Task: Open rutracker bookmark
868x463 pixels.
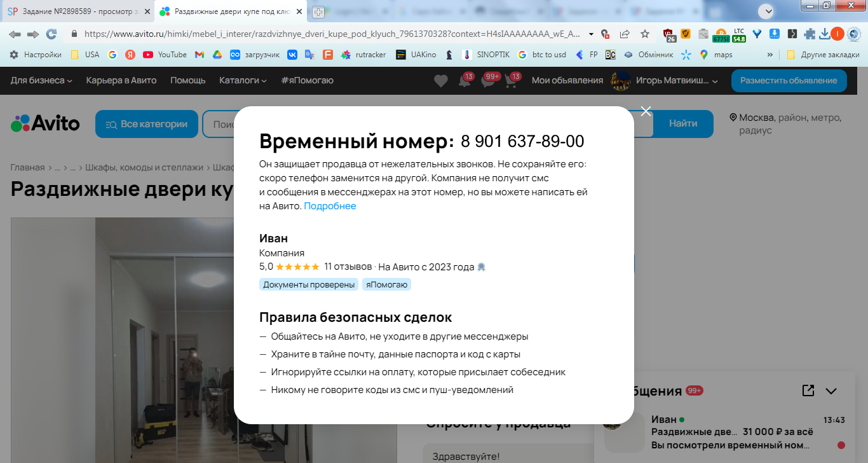Action: (363, 55)
